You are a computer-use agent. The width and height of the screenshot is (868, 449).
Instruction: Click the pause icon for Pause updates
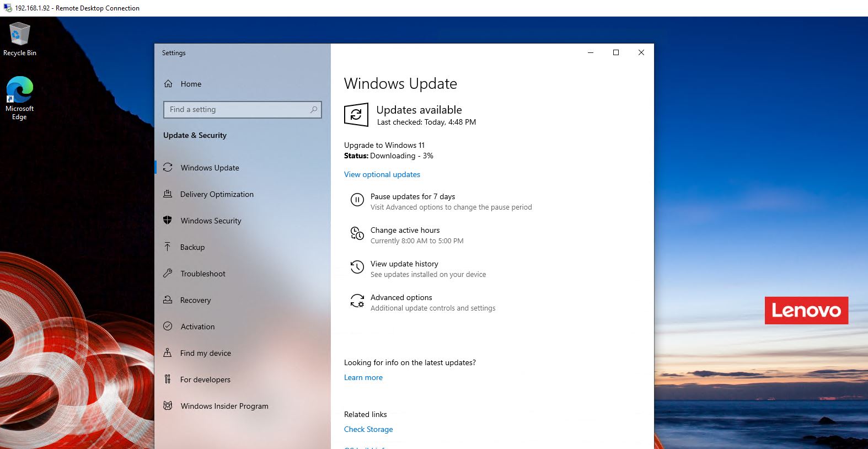[357, 200]
